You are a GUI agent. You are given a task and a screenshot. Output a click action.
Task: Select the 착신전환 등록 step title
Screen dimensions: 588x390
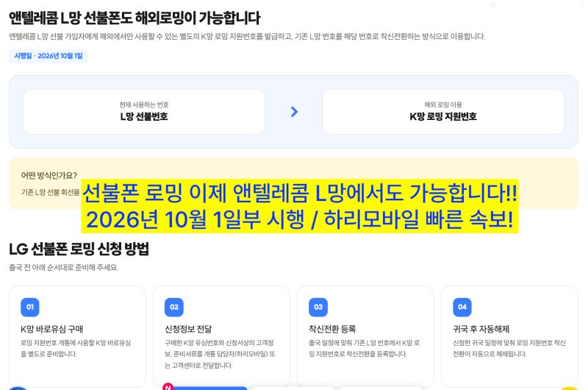point(332,329)
